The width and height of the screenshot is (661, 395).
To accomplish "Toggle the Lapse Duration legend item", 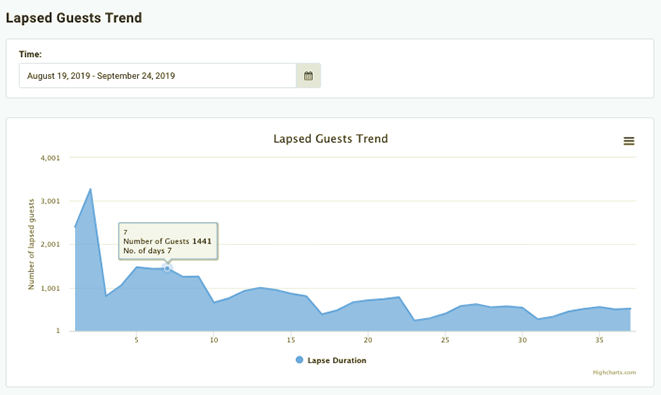I will tap(331, 360).
